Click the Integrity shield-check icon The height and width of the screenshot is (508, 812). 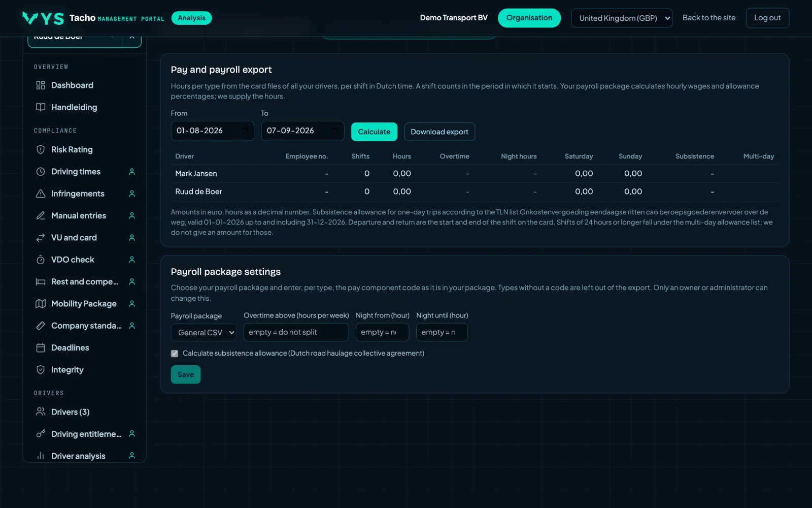click(41, 370)
